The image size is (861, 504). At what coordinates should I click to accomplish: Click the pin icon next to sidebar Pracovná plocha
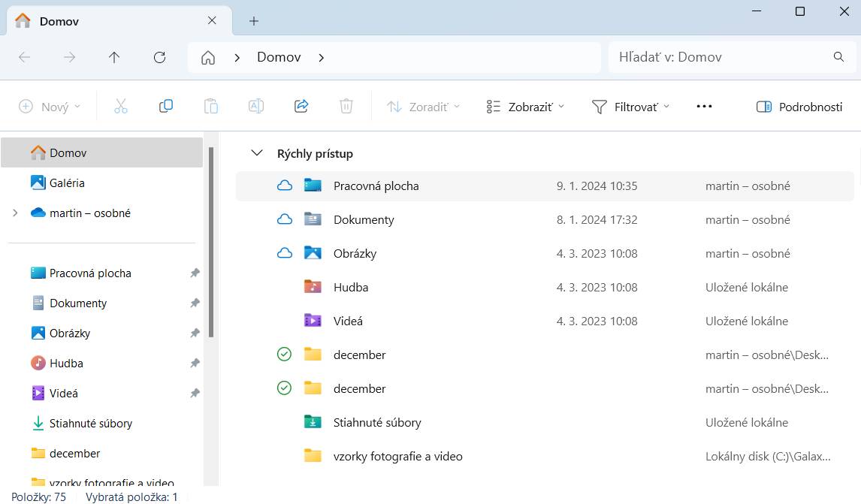195,273
